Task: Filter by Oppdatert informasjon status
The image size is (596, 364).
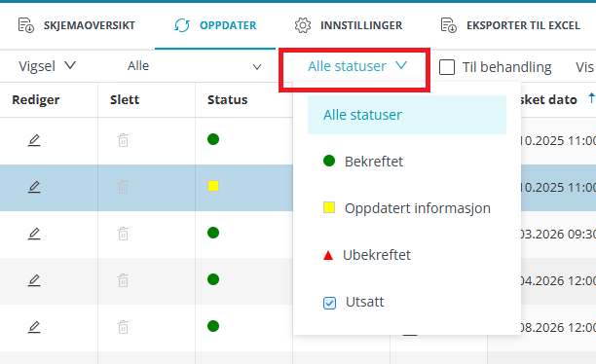Action: [x=407, y=208]
